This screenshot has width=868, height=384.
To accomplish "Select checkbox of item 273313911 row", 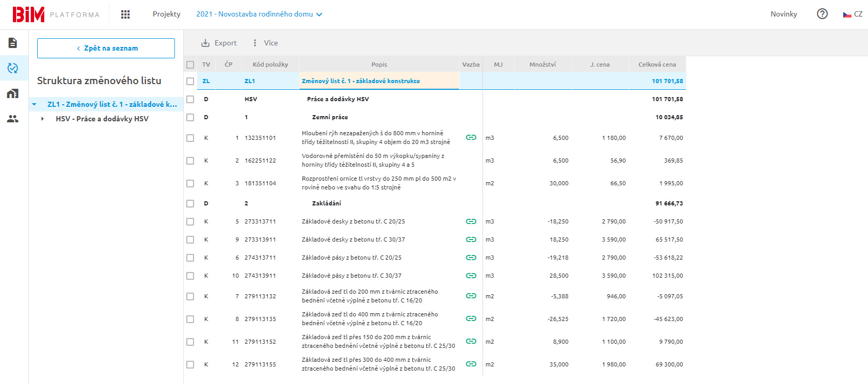I will [x=190, y=239].
